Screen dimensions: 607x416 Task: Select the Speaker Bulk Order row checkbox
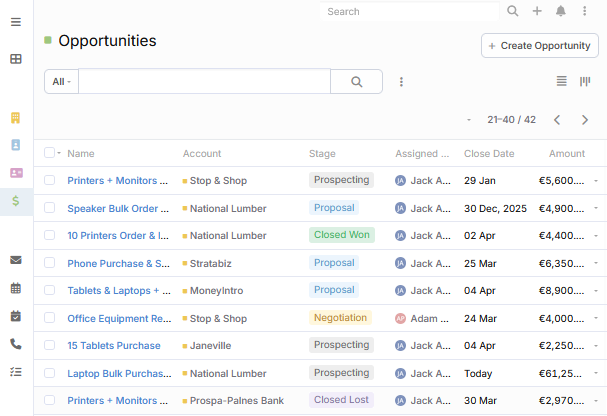pyautogui.click(x=49, y=208)
